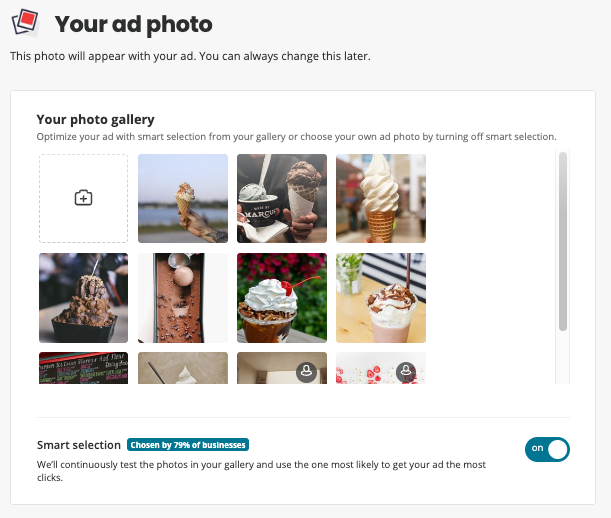Click the Smart selection label

coord(79,445)
